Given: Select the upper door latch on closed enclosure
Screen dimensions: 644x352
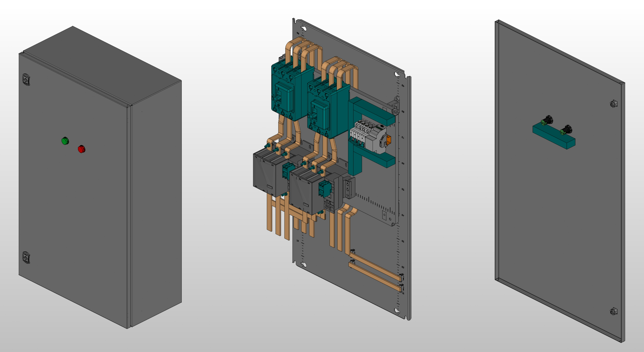Looking at the screenshot, I should (x=26, y=80).
